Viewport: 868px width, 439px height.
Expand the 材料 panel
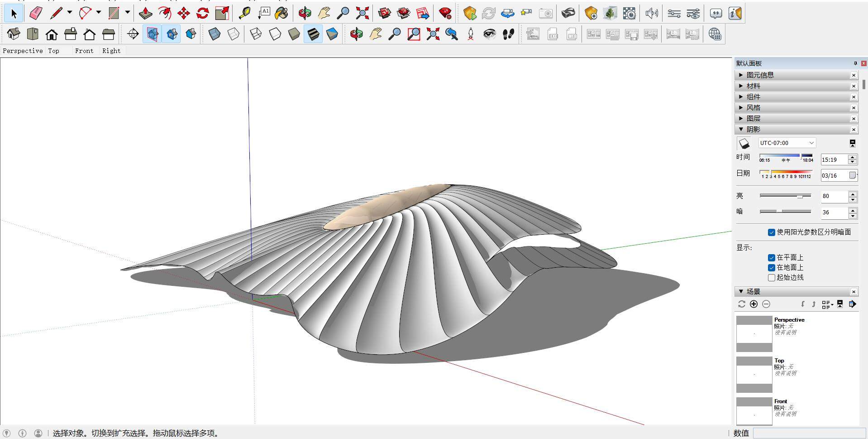[796, 86]
